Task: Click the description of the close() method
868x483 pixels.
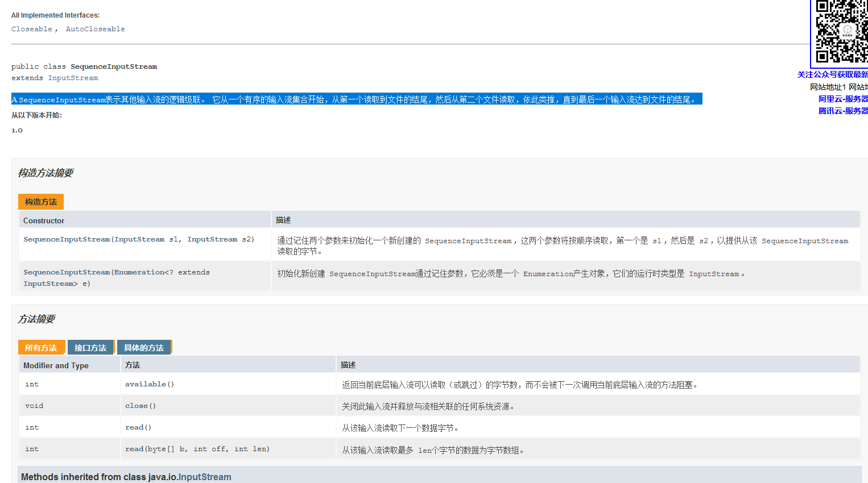Action: 429,406
